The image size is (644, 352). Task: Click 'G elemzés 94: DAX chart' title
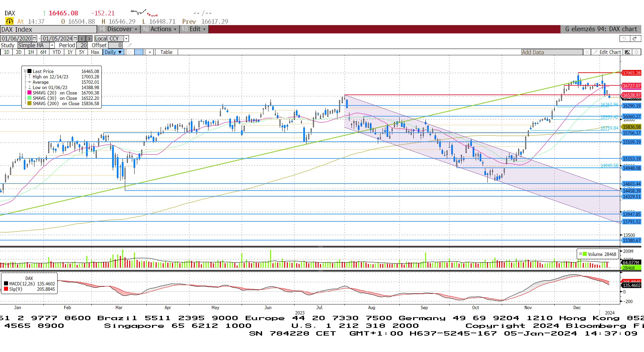coord(601,29)
